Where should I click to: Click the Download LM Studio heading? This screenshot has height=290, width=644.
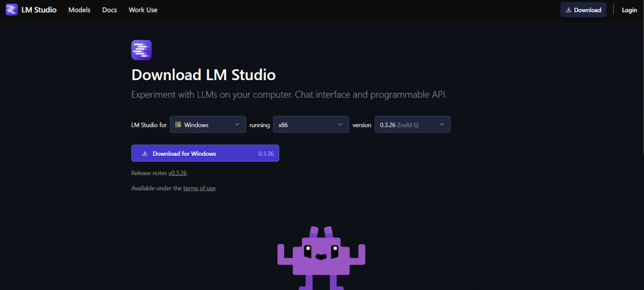(204, 75)
